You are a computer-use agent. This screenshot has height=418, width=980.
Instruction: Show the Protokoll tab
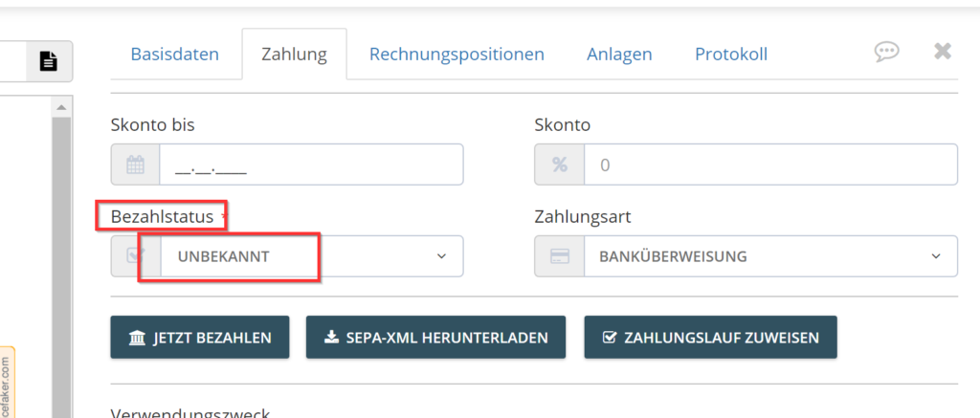731,55
